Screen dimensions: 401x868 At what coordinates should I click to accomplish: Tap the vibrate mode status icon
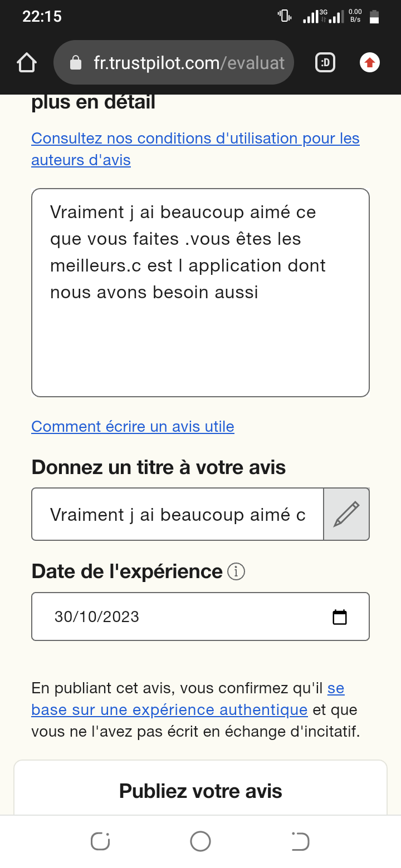click(x=285, y=16)
